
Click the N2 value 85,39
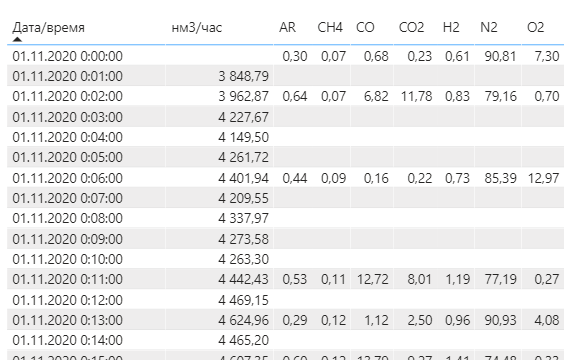[x=500, y=178]
